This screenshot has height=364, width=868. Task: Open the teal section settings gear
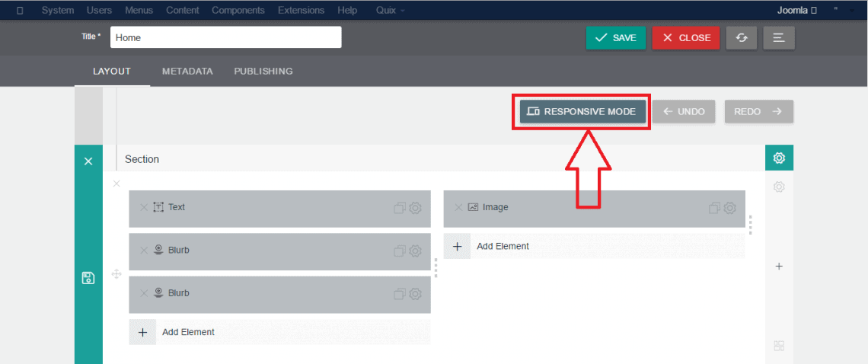tap(778, 158)
